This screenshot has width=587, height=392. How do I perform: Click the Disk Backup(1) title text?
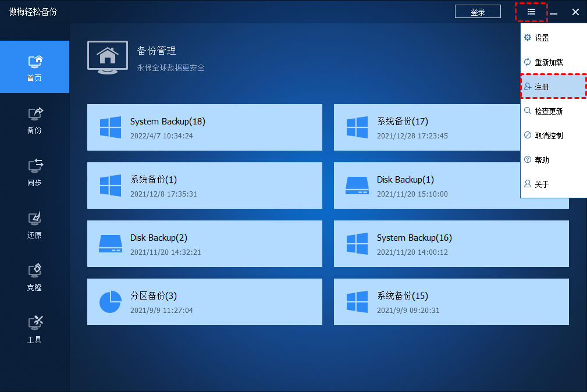pos(405,180)
